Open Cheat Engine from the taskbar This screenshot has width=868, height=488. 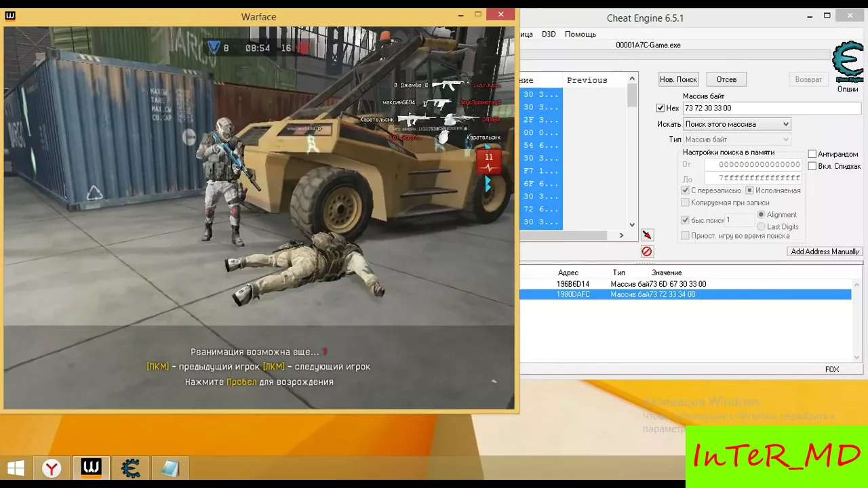tap(130, 468)
